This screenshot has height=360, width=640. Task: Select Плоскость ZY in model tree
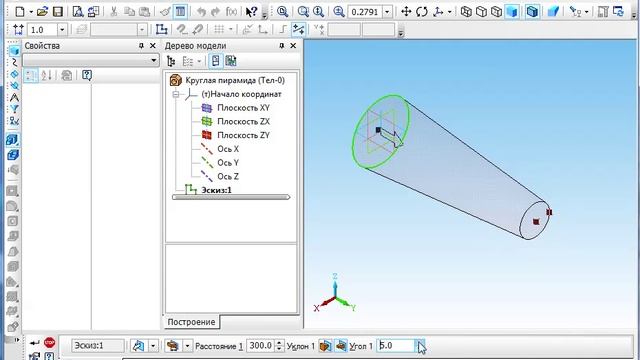tap(243, 135)
